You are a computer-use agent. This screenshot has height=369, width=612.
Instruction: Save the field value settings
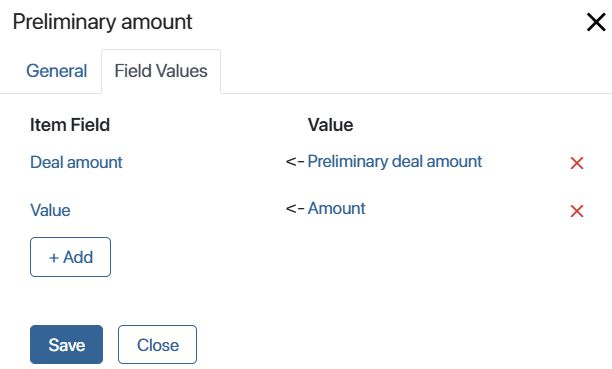[x=66, y=345]
